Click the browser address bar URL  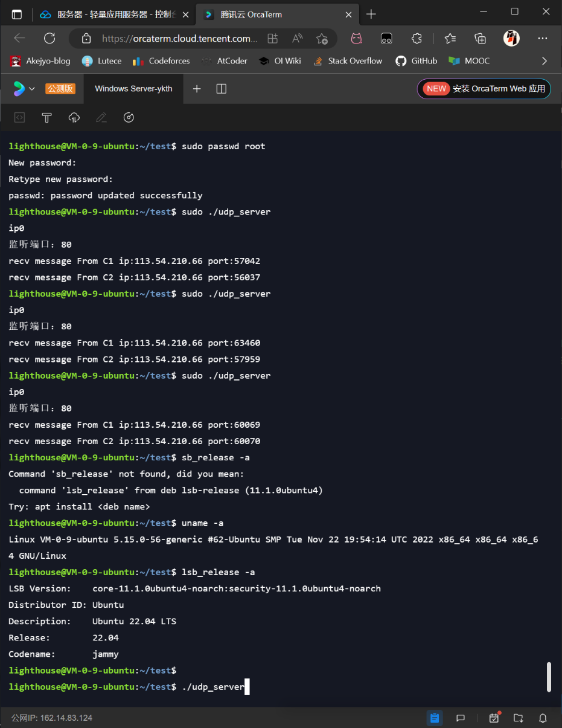180,38
